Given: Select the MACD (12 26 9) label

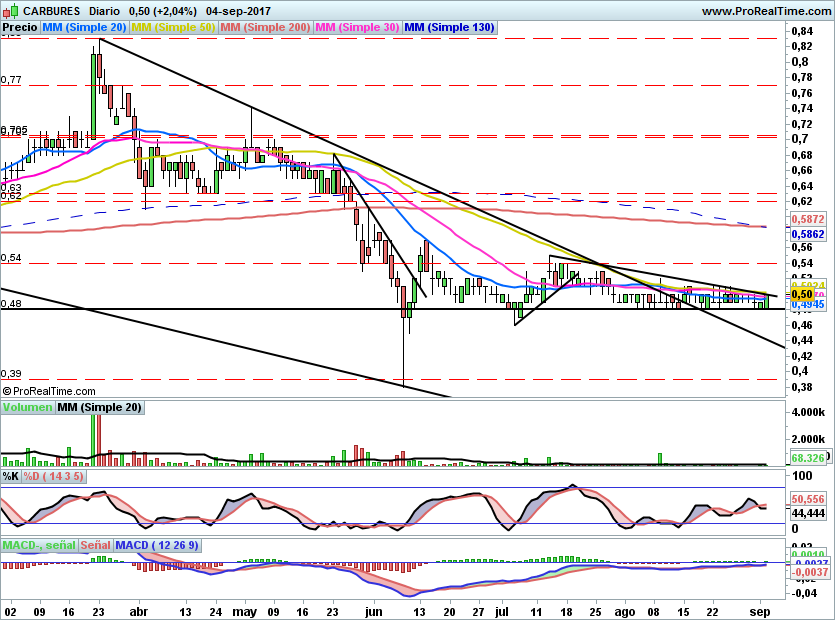Looking at the screenshot, I should pyautogui.click(x=155, y=545).
